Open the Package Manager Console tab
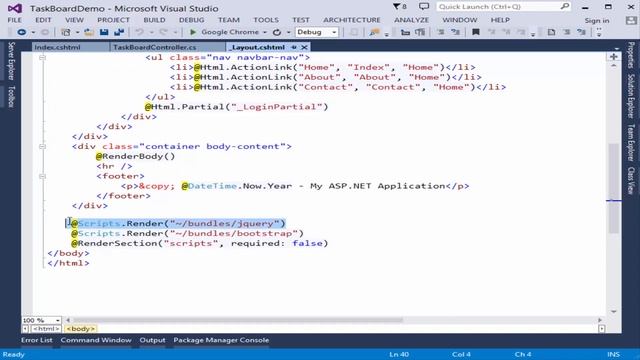640x360 pixels. click(x=221, y=340)
